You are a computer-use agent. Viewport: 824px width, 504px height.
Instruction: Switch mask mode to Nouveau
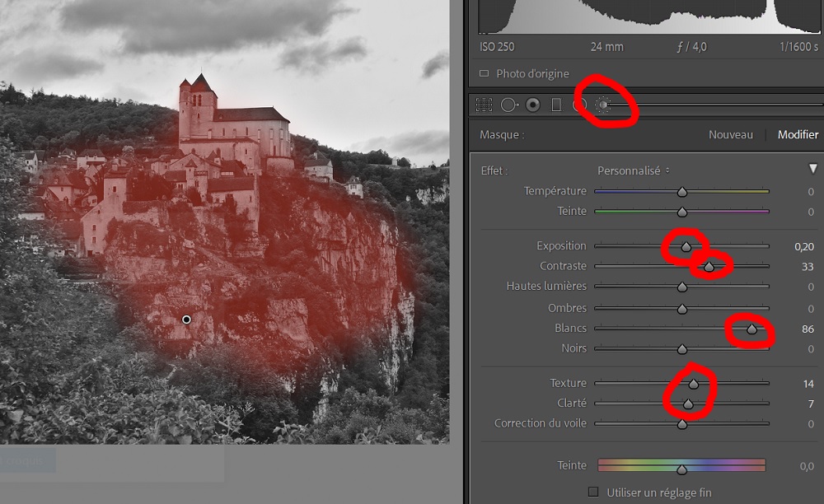tap(730, 135)
